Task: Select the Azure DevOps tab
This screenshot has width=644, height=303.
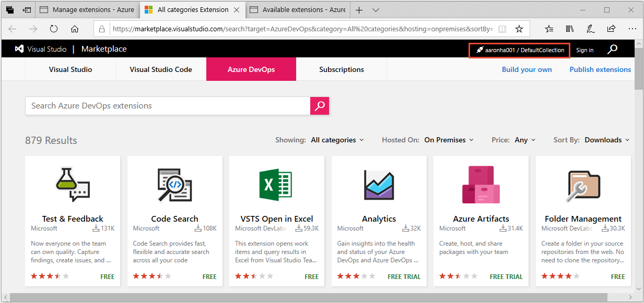Action: point(251,69)
